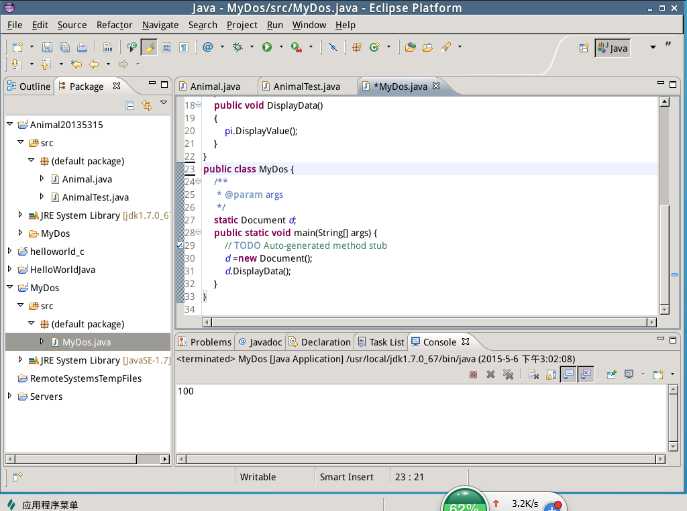The image size is (687, 511).
Task: Click the New Java Class green C icon
Action: [374, 47]
